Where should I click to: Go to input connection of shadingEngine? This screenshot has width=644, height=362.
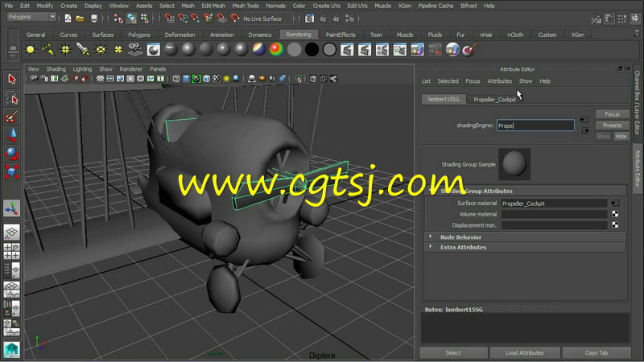(x=585, y=119)
